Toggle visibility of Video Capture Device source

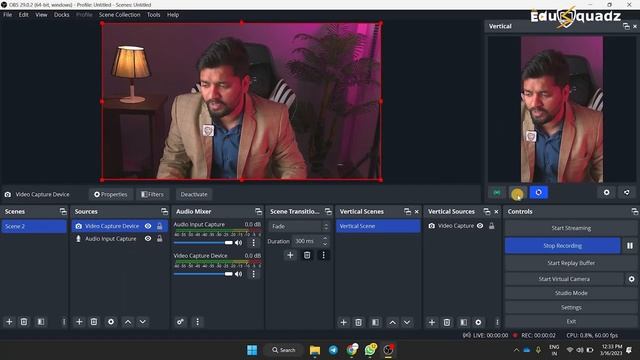click(x=148, y=226)
